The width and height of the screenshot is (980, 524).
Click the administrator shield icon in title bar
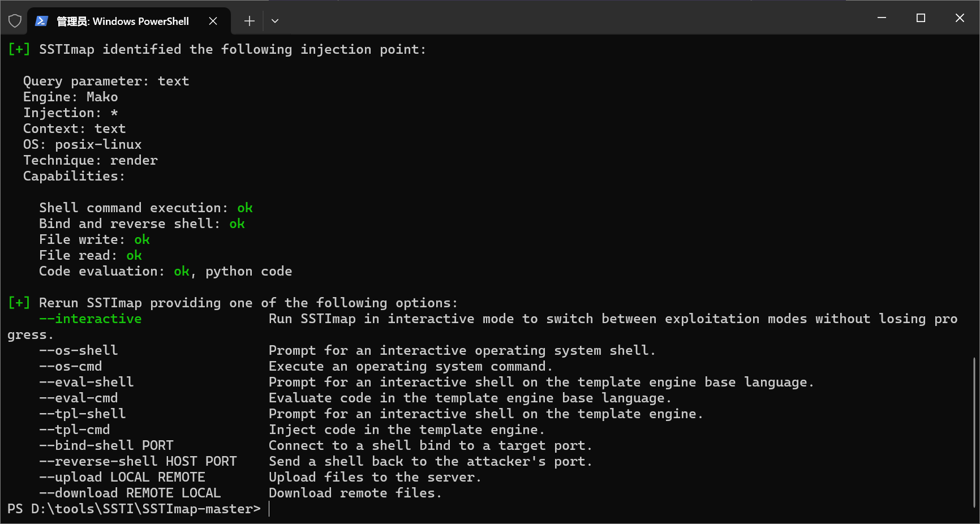(x=15, y=21)
